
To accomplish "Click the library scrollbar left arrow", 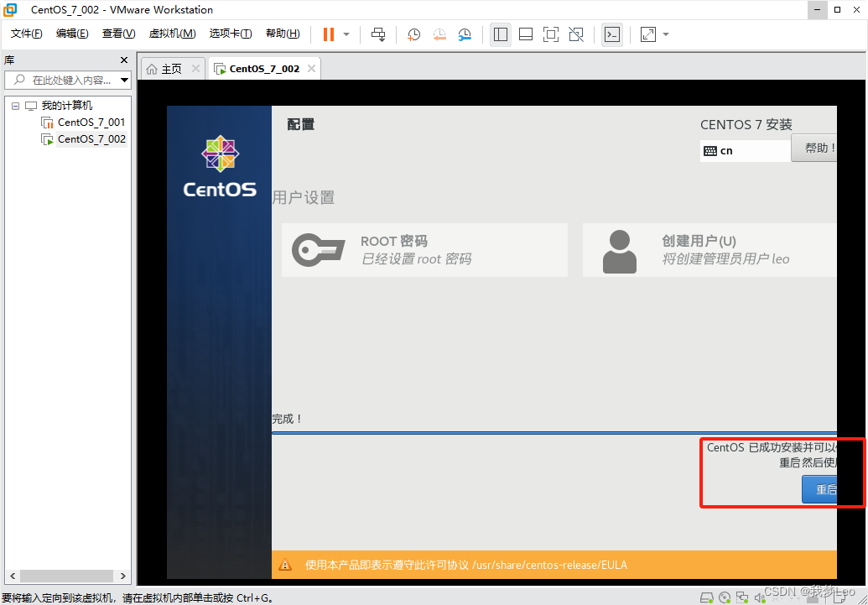I will 13,576.
